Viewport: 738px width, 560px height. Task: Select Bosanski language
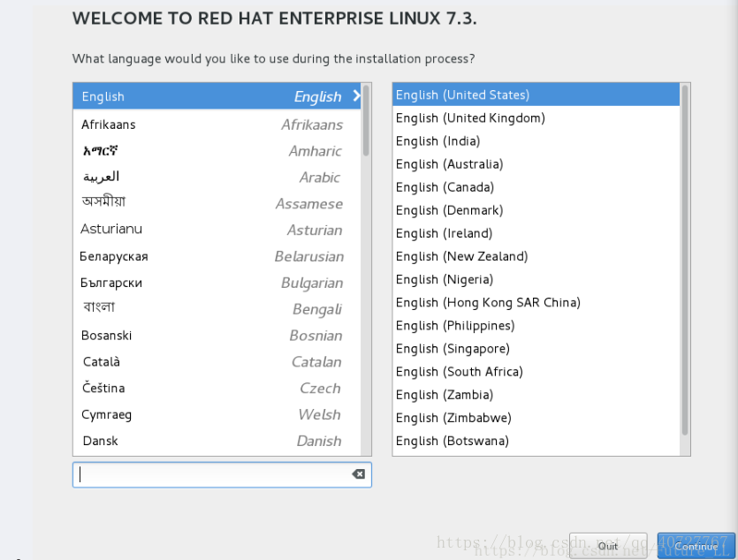217,336
